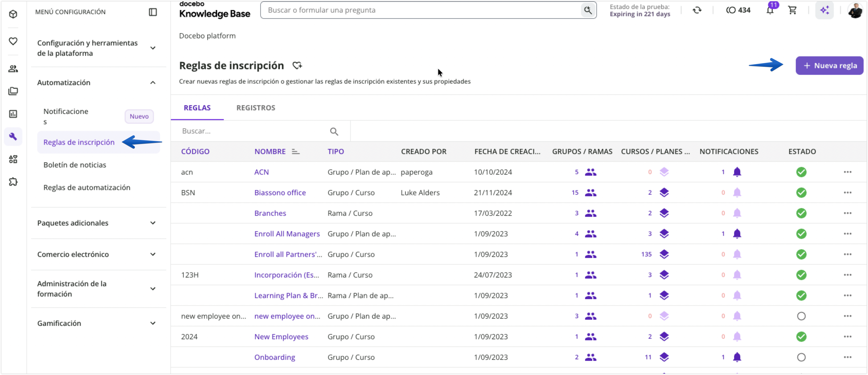This screenshot has width=868, height=375.
Task: Select Reglas de inscripción menu item
Action: pyautogui.click(x=98, y=142)
